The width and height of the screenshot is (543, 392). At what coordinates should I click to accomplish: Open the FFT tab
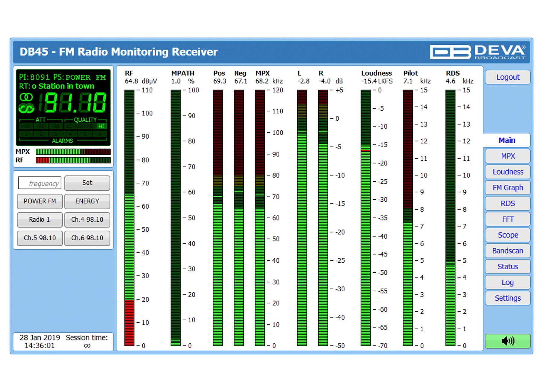(508, 219)
